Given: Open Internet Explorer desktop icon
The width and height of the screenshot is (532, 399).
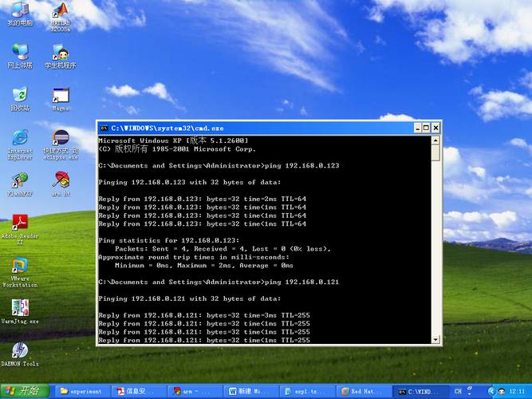Looking at the screenshot, I should click(x=20, y=145).
